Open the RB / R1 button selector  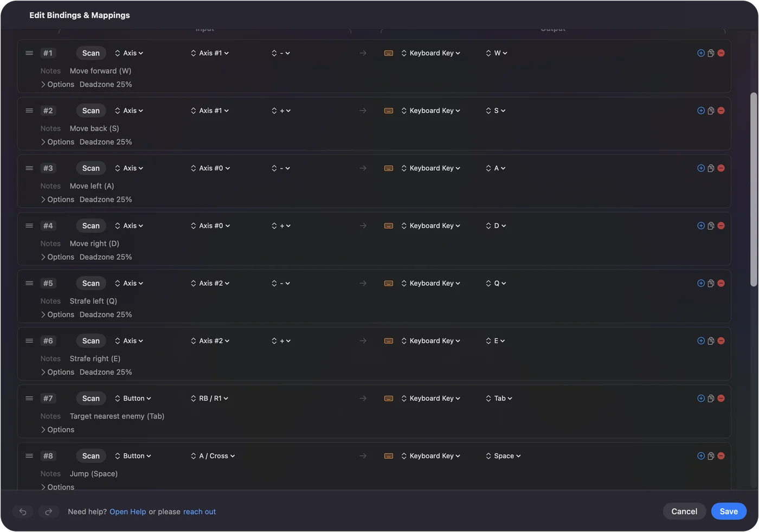click(x=209, y=398)
